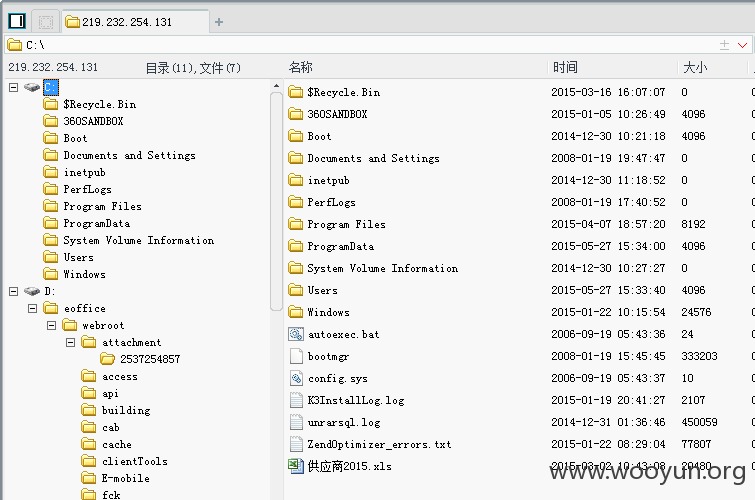The height and width of the screenshot is (500, 755).
Task: Select ProgramData folder in tree
Action: pyautogui.click(x=96, y=224)
